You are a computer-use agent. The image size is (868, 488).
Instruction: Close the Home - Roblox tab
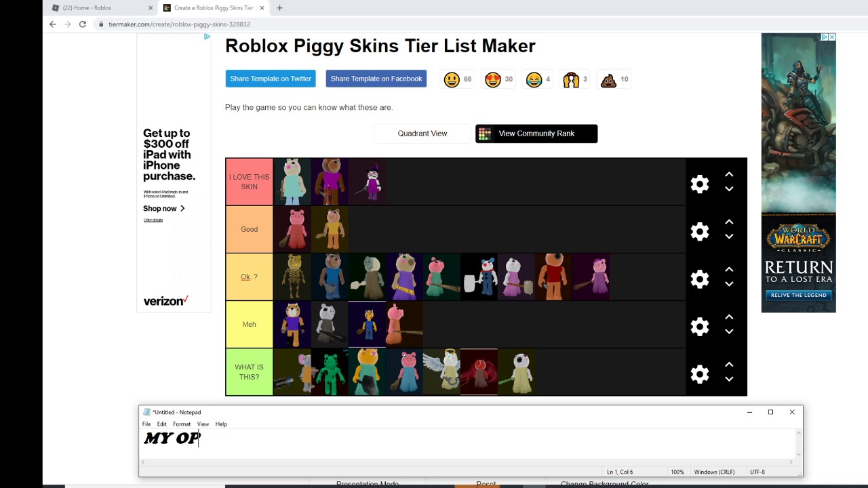[x=151, y=8]
